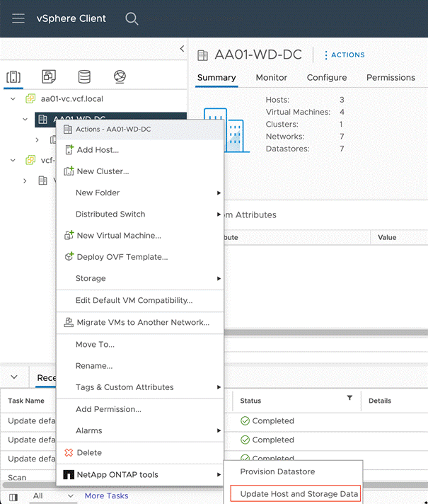Click the Migrate VMs network icon
This screenshot has width=428, height=504.
(69, 322)
